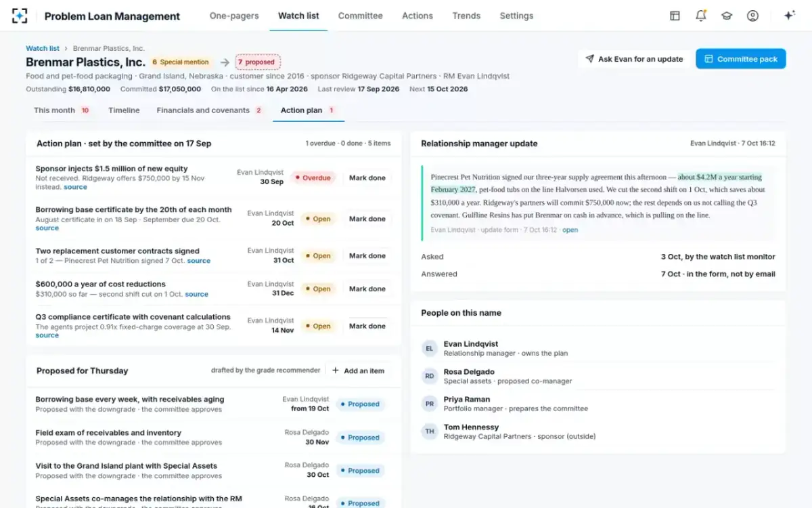812x508 pixels.
Task: Open source for cost reductions item
Action: [x=197, y=294]
